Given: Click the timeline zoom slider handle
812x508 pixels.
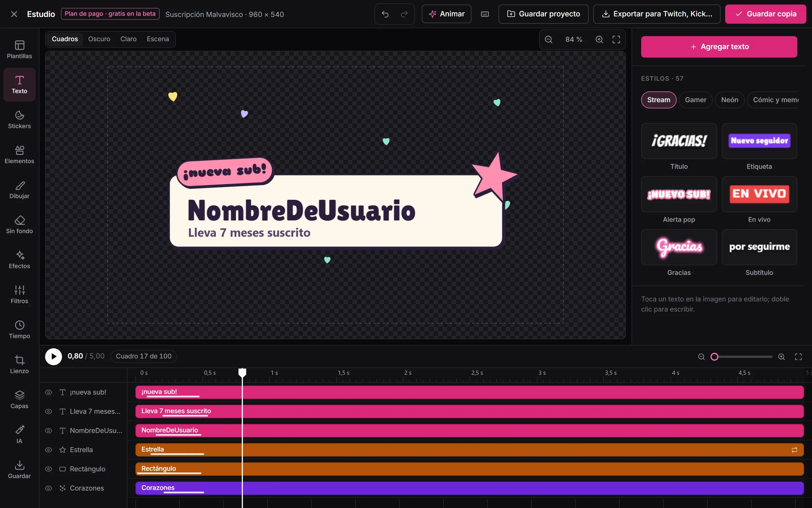Looking at the screenshot, I should pyautogui.click(x=714, y=357).
